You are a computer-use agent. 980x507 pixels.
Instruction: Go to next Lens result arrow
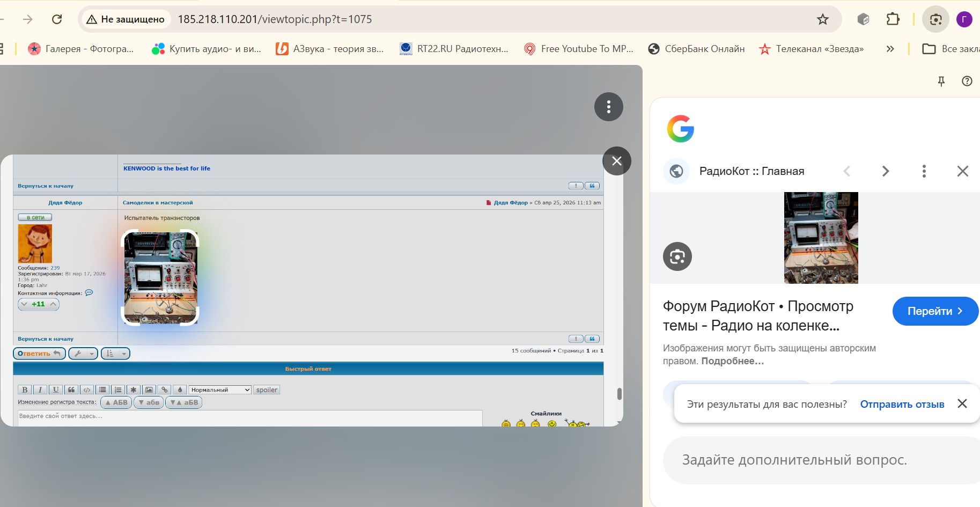point(885,171)
